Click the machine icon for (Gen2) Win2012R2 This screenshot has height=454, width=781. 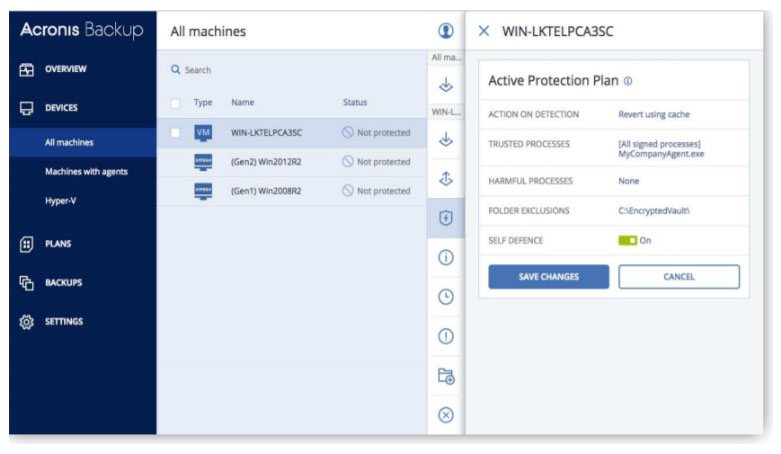tap(203, 162)
